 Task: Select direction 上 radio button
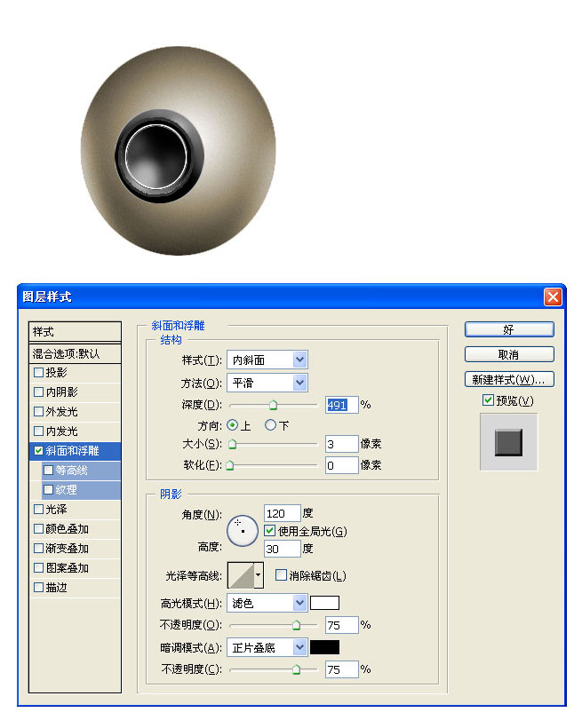[x=232, y=425]
